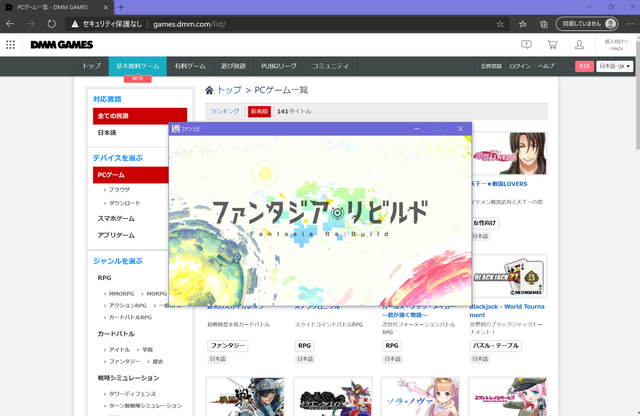
Task: Click the DMM GAMES logo
Action: coord(62,44)
